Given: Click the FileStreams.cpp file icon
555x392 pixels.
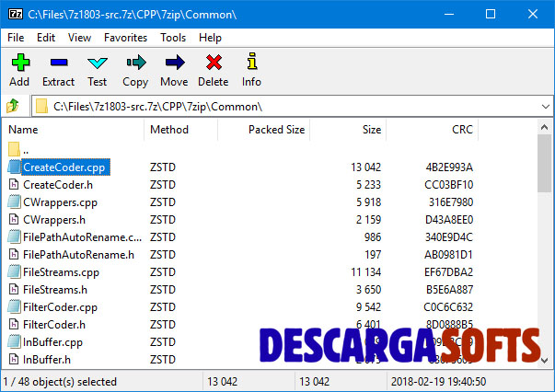Looking at the screenshot, I should 14,271.
